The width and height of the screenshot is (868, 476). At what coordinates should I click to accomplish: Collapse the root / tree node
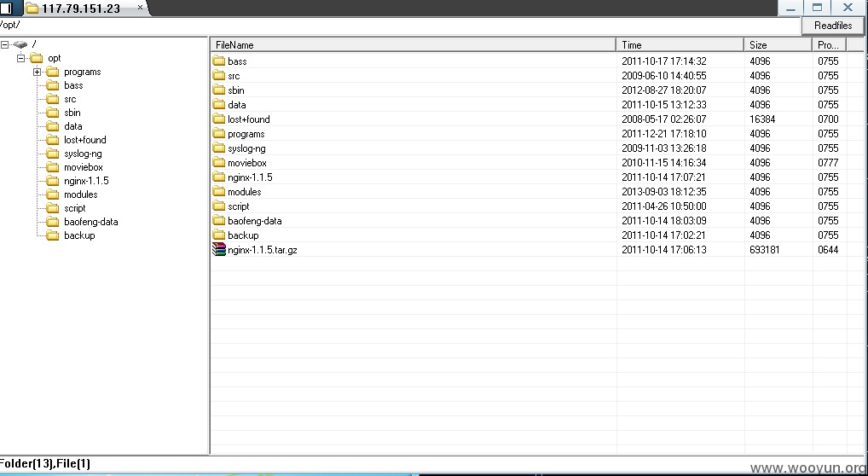5,44
